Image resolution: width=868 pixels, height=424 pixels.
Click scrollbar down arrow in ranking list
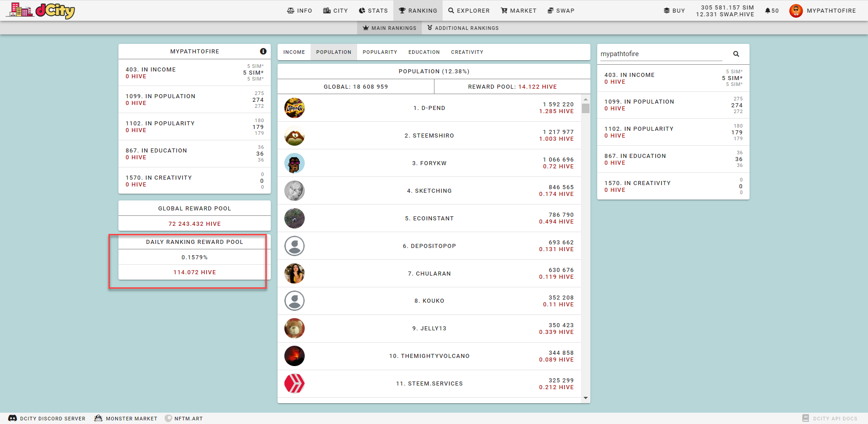(x=586, y=398)
